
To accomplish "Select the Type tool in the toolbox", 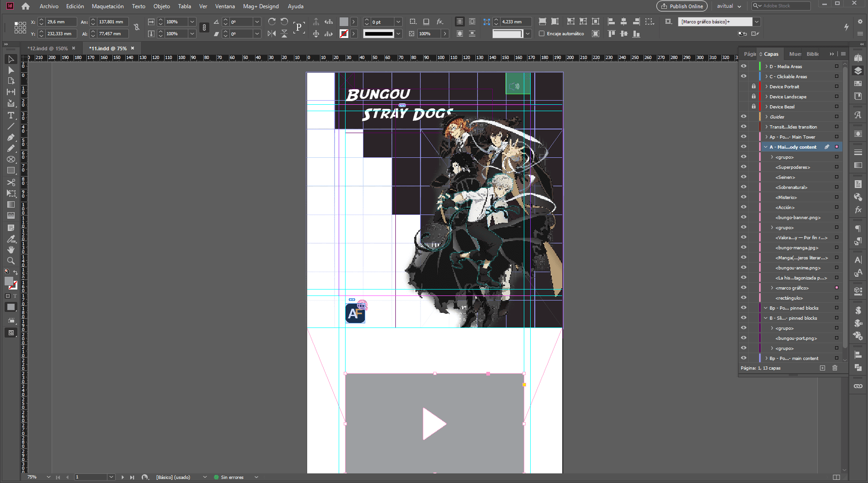I will (x=11, y=115).
